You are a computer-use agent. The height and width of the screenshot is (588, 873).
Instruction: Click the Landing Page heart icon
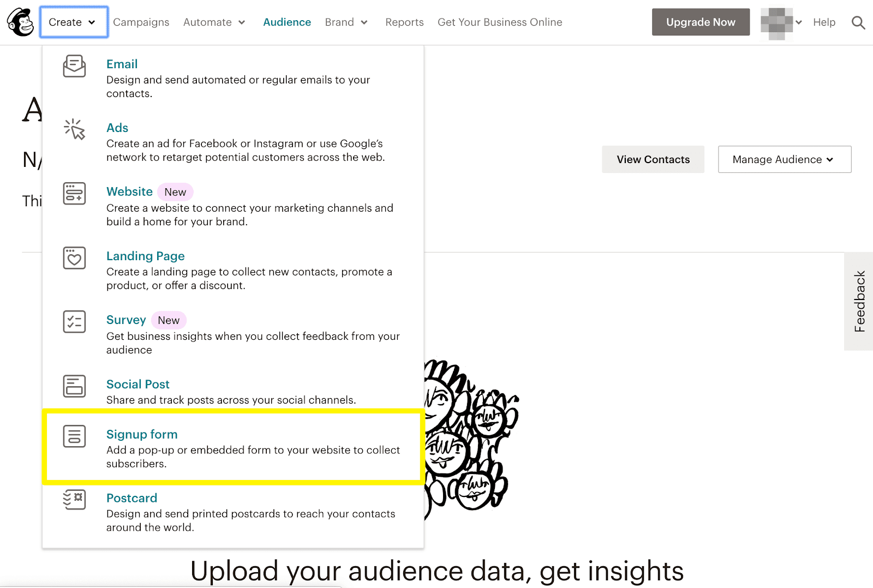point(74,257)
